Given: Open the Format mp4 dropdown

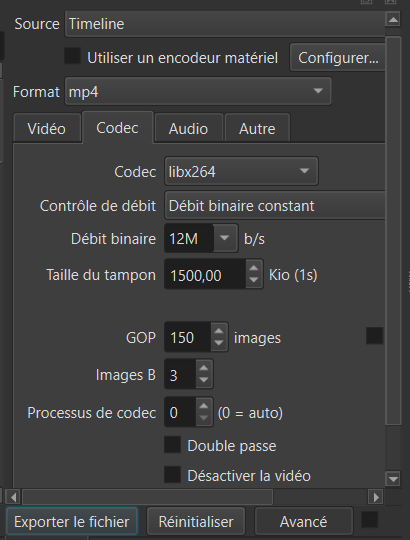Looking at the screenshot, I should pos(198,91).
